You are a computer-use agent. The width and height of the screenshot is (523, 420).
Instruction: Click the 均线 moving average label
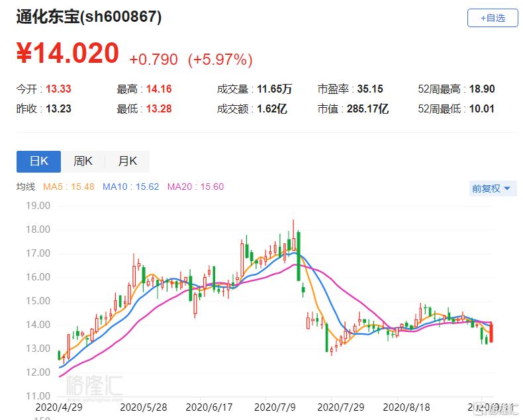(26, 187)
